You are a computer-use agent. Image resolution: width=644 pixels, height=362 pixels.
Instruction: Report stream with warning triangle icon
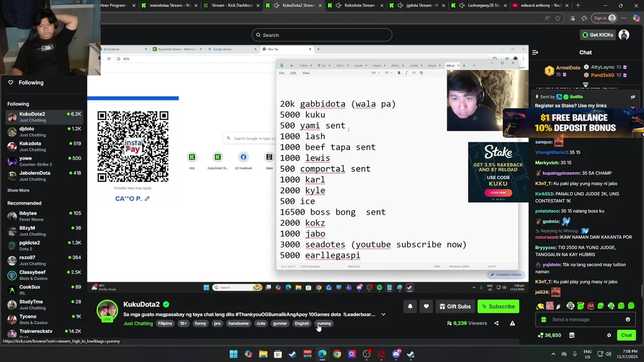pos(512,323)
